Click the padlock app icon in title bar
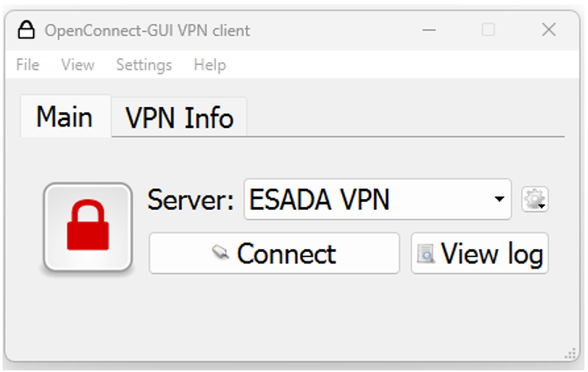Screen dimensions: 588x372 [27, 30]
